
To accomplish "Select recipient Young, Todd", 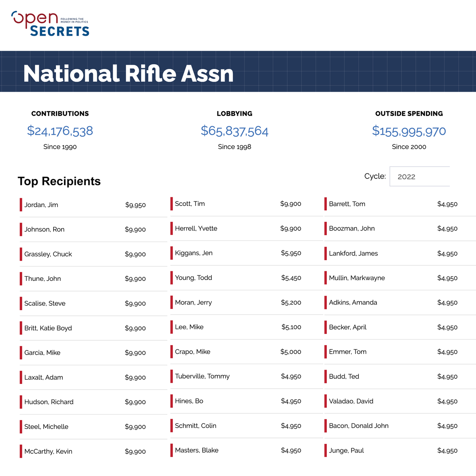I will coord(194,278).
